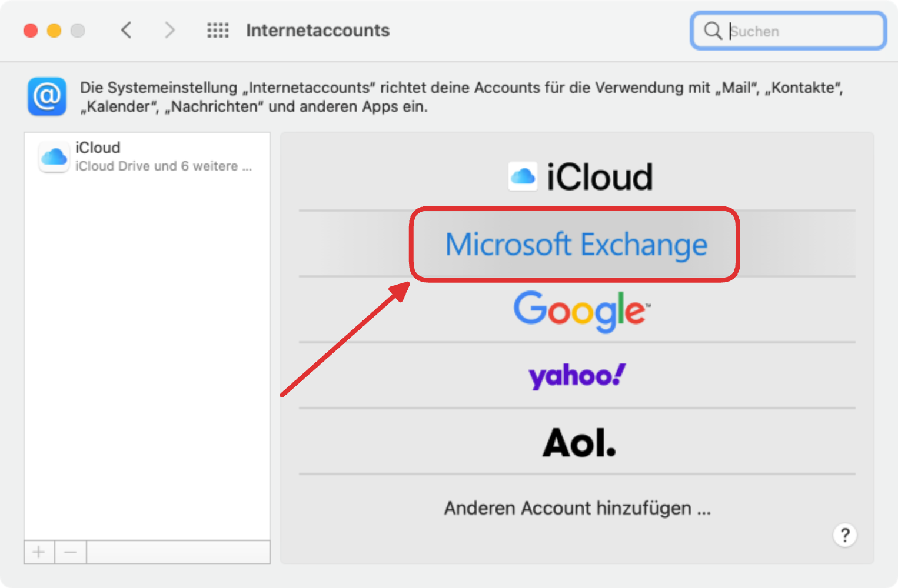Show all preferences via the grid icon
Screen dimensions: 898x588
[218, 30]
